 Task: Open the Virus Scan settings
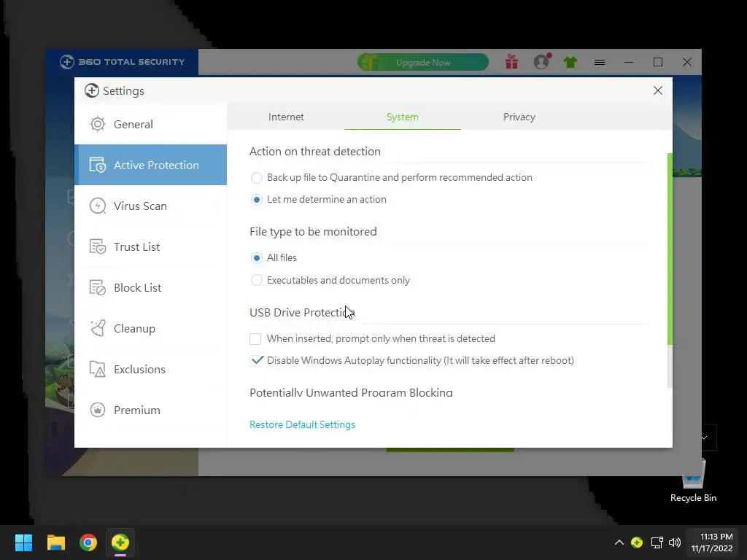150,206
